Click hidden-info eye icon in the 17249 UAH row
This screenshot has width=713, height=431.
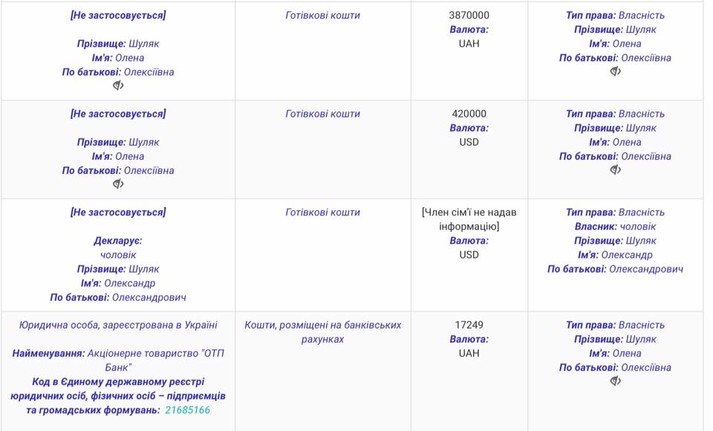(615, 381)
